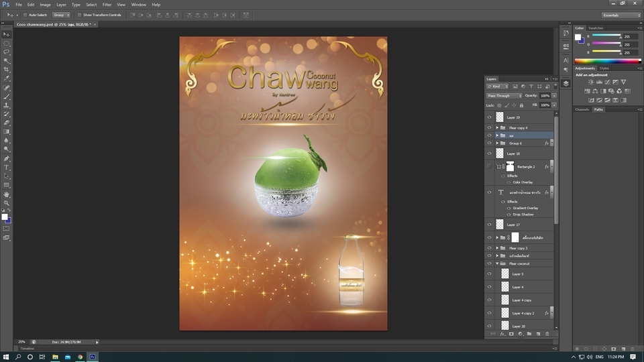Select the Crop tool
Viewport: 644px width, 362px height.
pos(6,69)
